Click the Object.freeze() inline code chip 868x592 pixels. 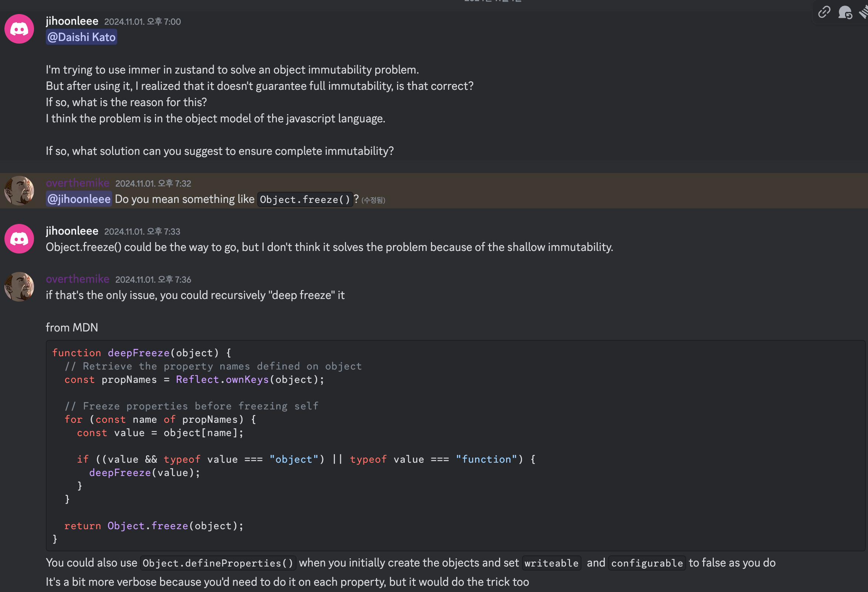click(x=305, y=200)
